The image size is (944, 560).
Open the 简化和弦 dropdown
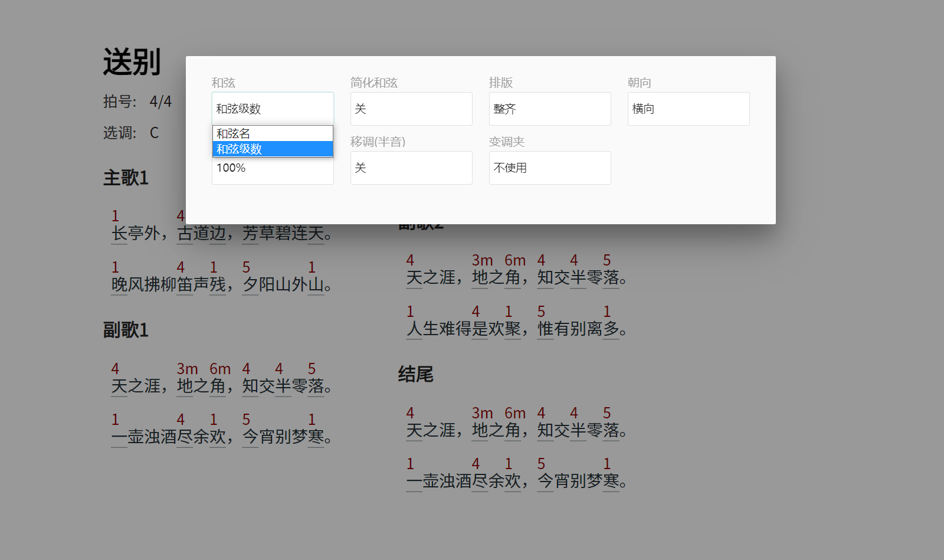[411, 109]
